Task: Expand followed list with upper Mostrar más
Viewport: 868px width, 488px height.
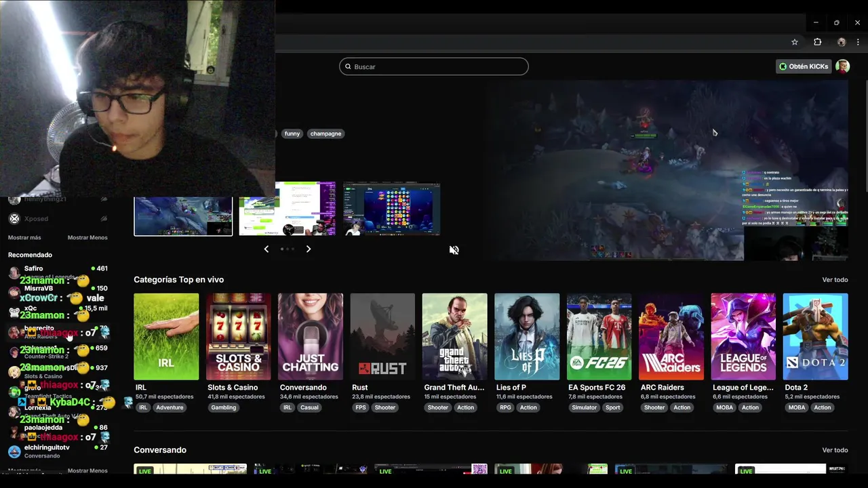Action: coord(24,238)
